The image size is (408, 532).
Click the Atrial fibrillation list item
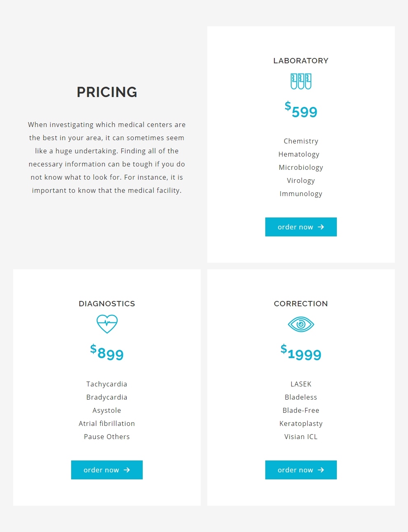point(107,423)
